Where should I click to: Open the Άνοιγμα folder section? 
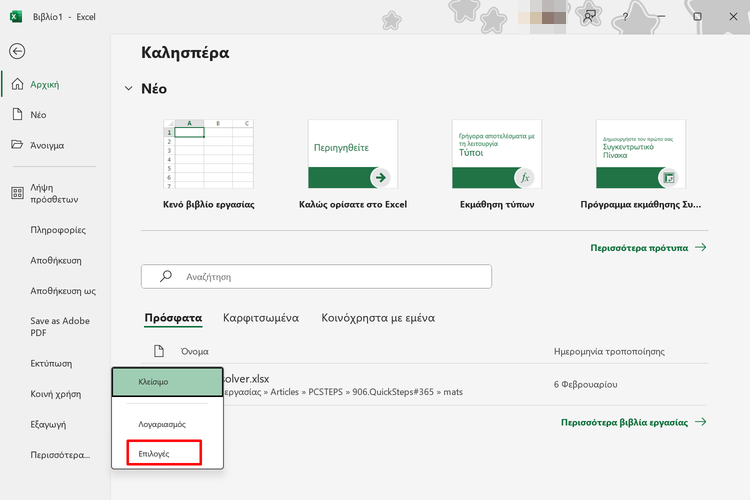tap(47, 145)
